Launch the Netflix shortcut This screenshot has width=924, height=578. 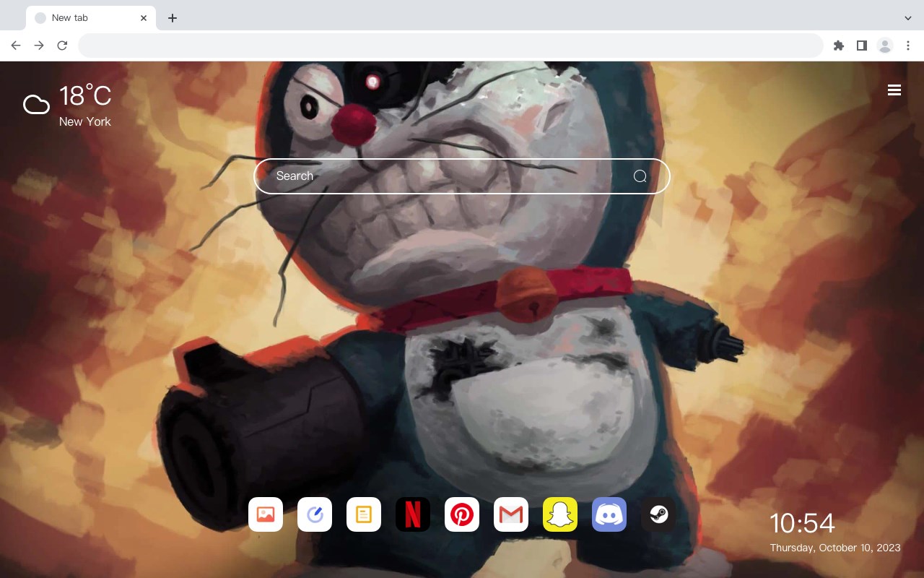pyautogui.click(x=413, y=514)
